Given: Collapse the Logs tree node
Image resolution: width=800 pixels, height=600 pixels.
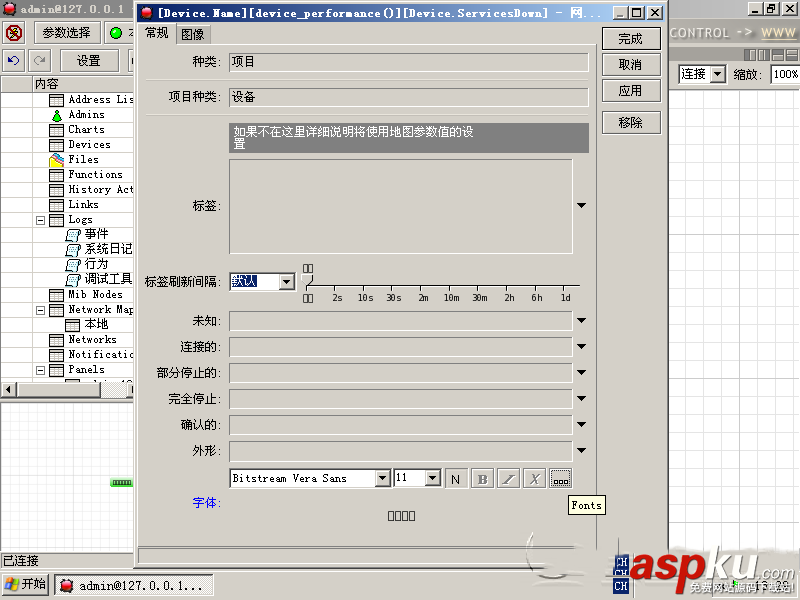Looking at the screenshot, I should (40, 220).
